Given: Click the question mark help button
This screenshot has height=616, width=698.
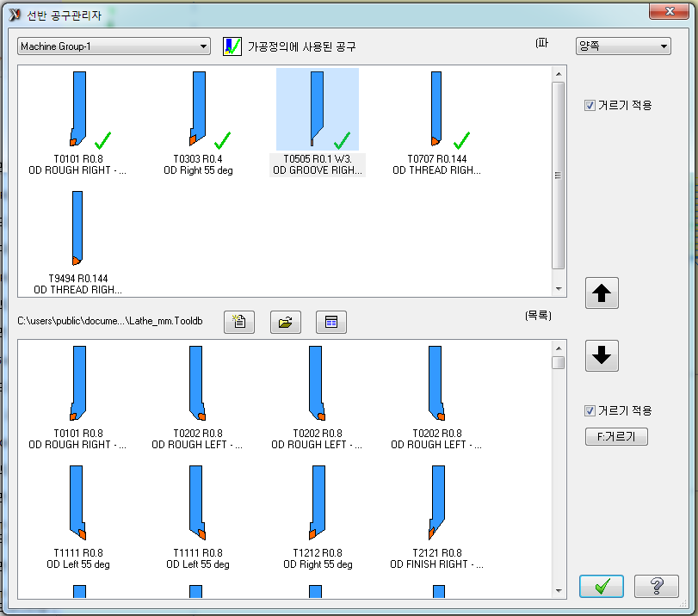Looking at the screenshot, I should pyautogui.click(x=656, y=586).
